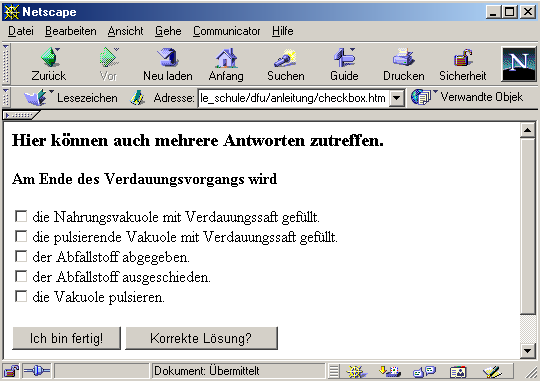Click the 'Ich bin fertig!' button
The image size is (540, 381).
coord(66,338)
